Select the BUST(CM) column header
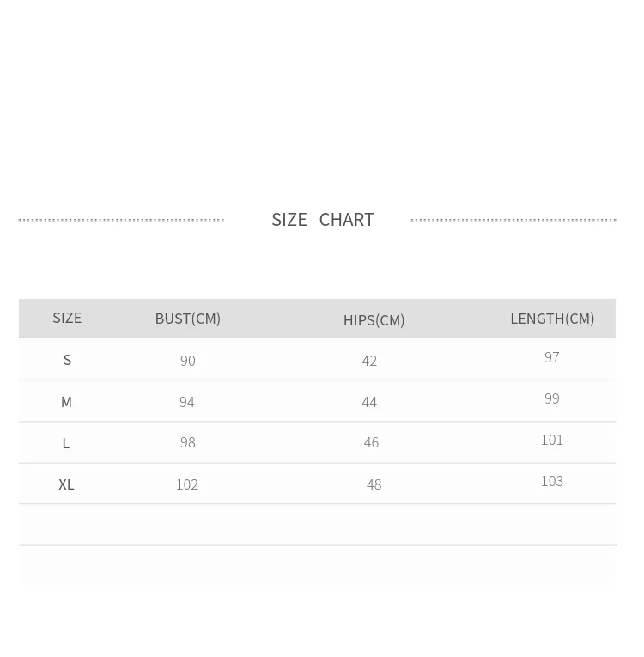 (188, 319)
